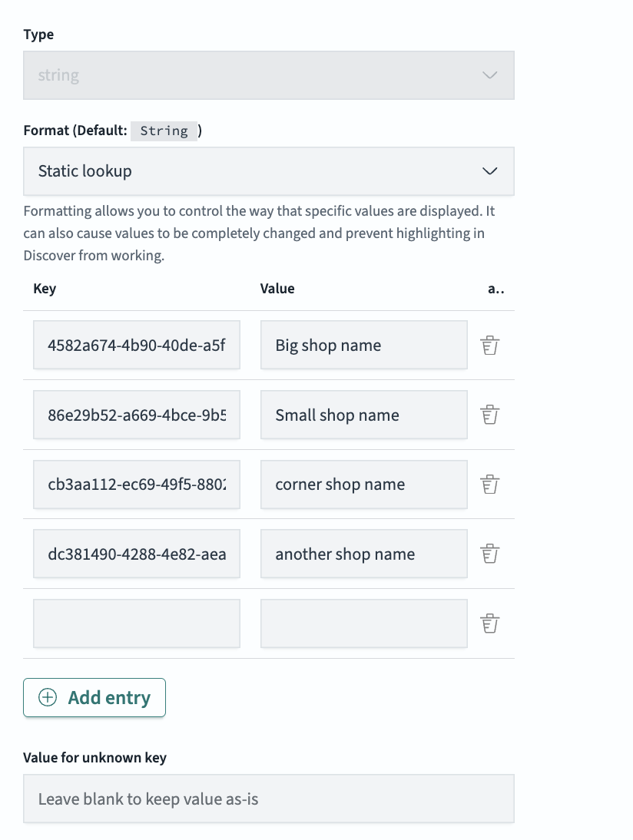Viewport: 633px width, 840px height.
Task: Remove the 'Small shop name' row via trash icon
Action: tap(490, 414)
